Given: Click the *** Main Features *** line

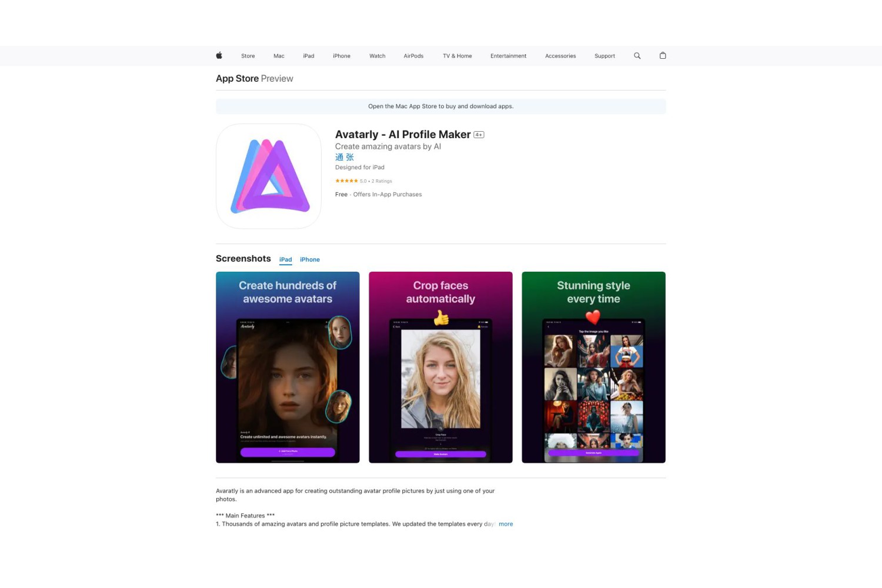Looking at the screenshot, I should [245, 516].
